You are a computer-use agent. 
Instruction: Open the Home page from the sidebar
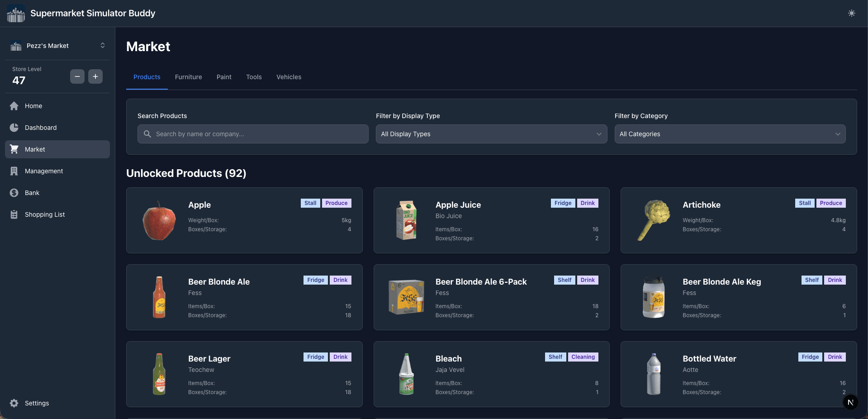coord(14,106)
